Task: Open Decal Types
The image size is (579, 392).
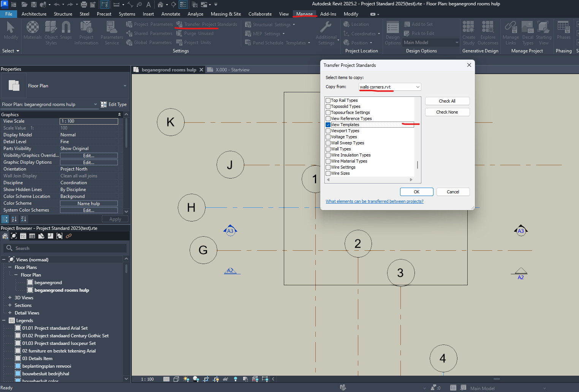Action: [x=528, y=33]
